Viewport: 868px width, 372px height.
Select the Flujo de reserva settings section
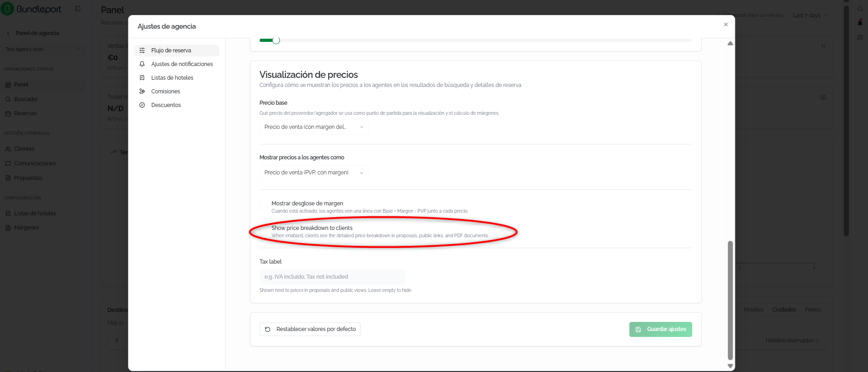pos(177,51)
